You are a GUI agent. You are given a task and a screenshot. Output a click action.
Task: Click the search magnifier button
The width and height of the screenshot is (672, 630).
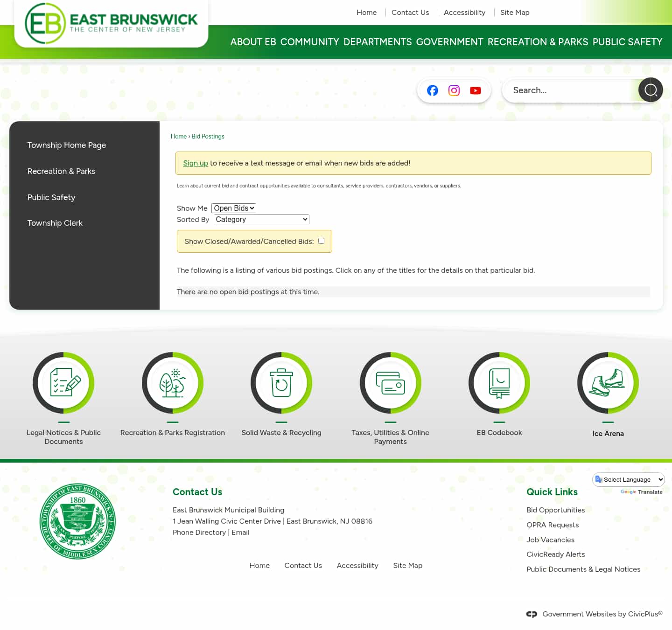[x=651, y=90]
